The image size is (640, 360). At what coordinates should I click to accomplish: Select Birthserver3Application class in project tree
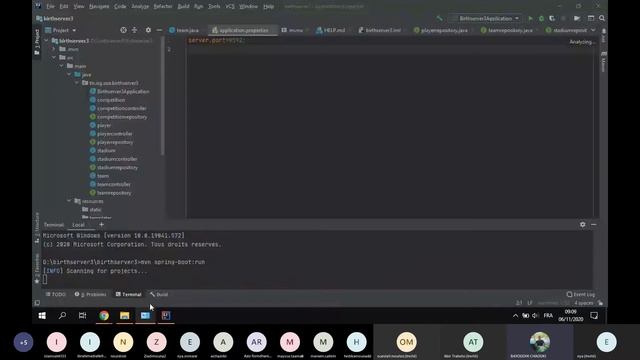(x=119, y=91)
